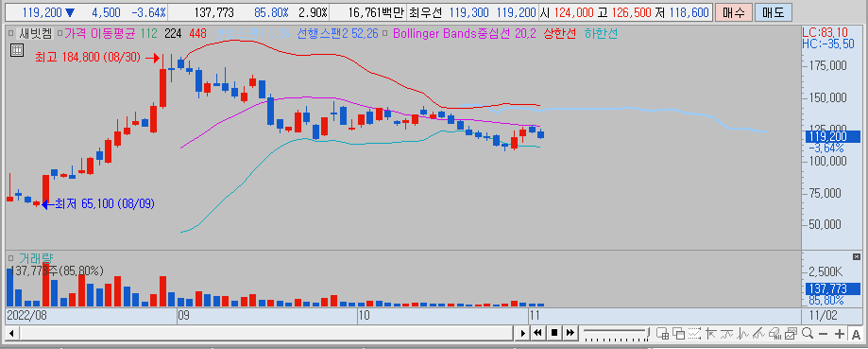
Task: Click the 448 moving average period
Action: pyautogui.click(x=197, y=34)
